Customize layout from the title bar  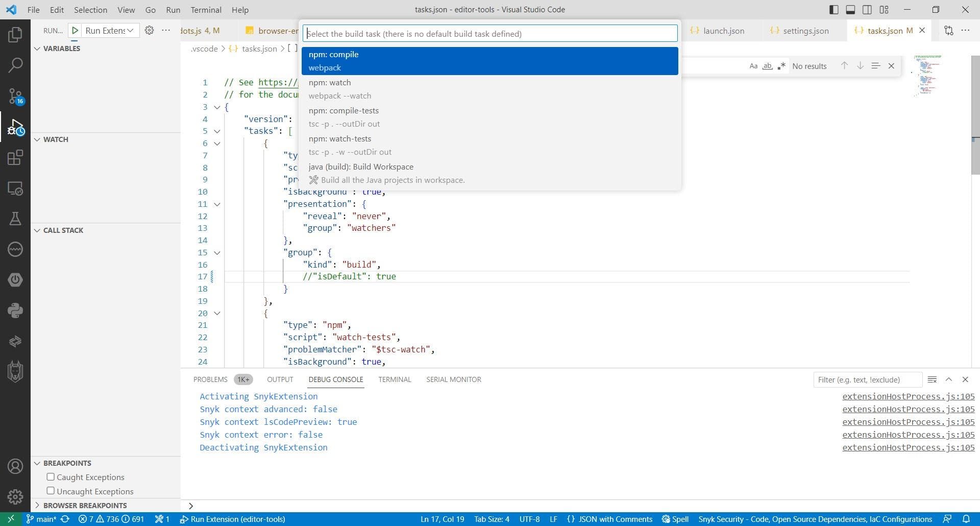[884, 10]
